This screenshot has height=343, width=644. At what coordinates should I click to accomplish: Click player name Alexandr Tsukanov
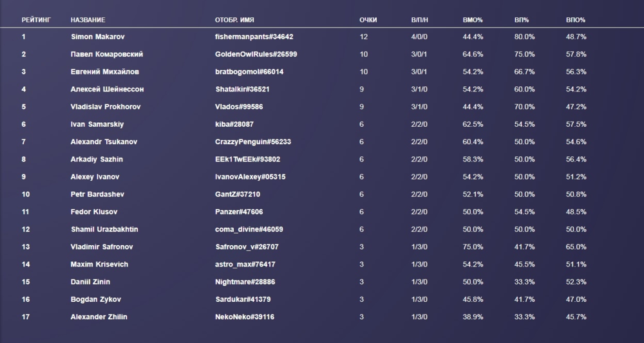tap(104, 142)
